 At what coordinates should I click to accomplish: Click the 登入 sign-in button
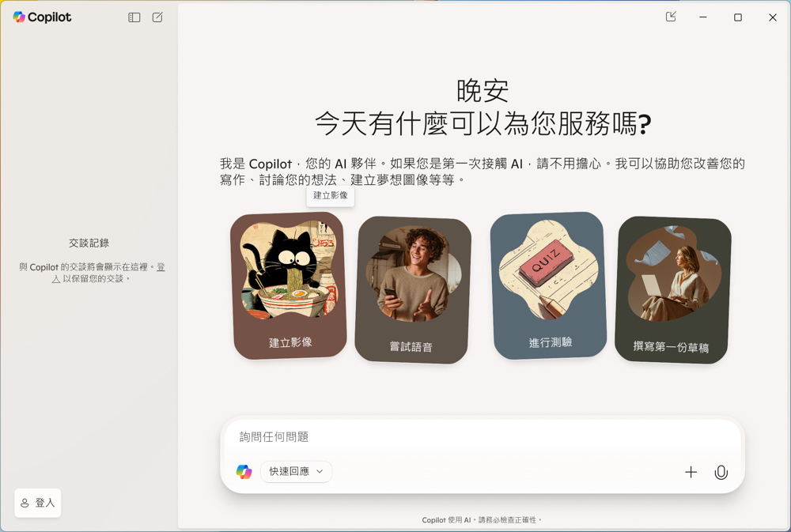pos(38,503)
